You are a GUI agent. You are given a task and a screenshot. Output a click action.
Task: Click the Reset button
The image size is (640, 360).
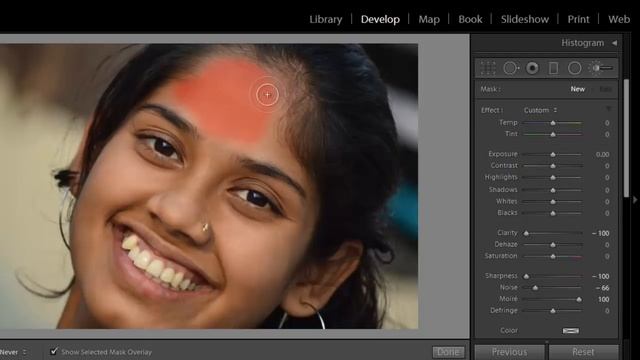(583, 352)
